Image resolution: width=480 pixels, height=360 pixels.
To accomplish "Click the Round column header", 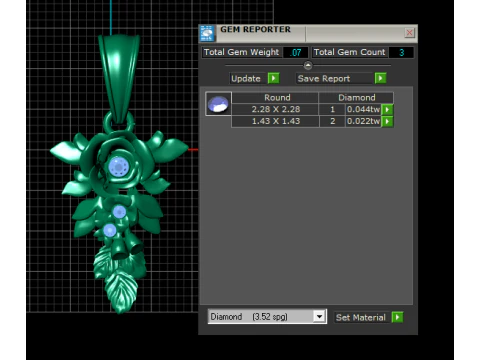I will click(x=275, y=98).
